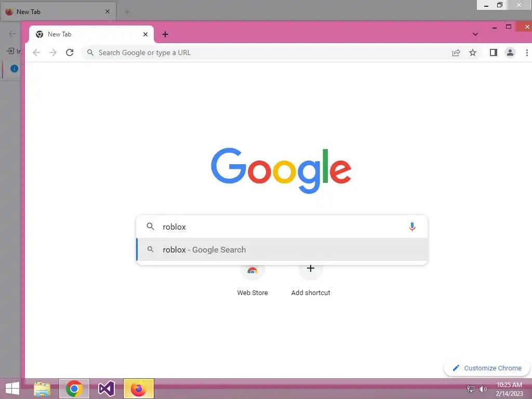Open Chrome side panel icon
This screenshot has width=532, height=399.
[494, 52]
